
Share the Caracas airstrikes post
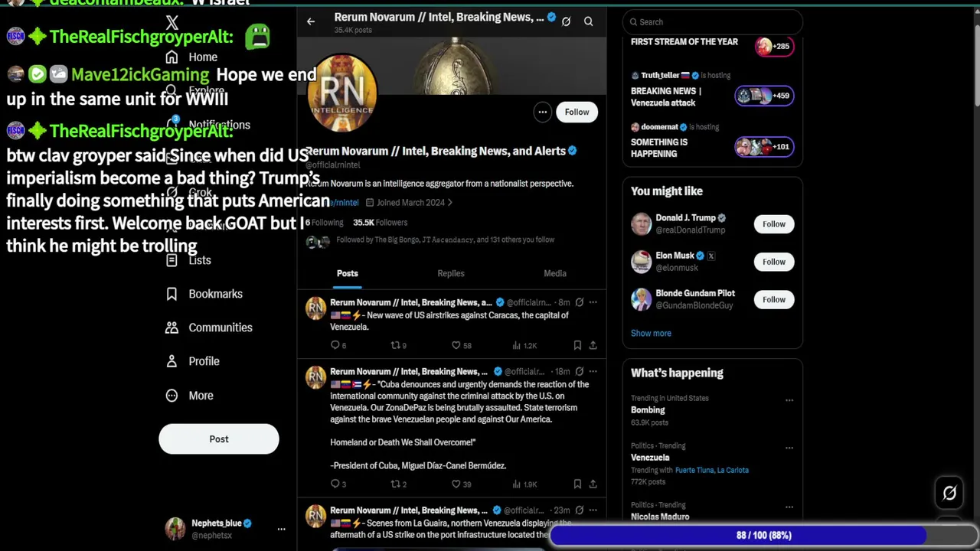tap(593, 345)
